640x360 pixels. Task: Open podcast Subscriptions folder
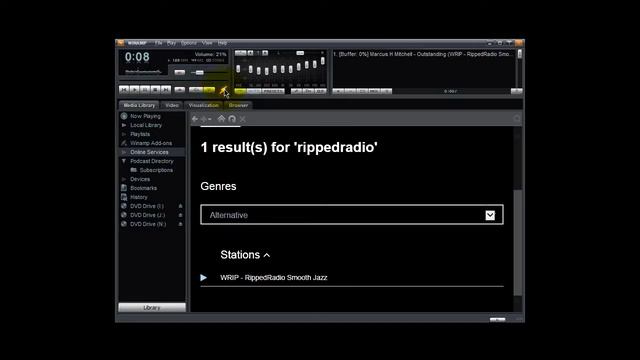coord(156,170)
